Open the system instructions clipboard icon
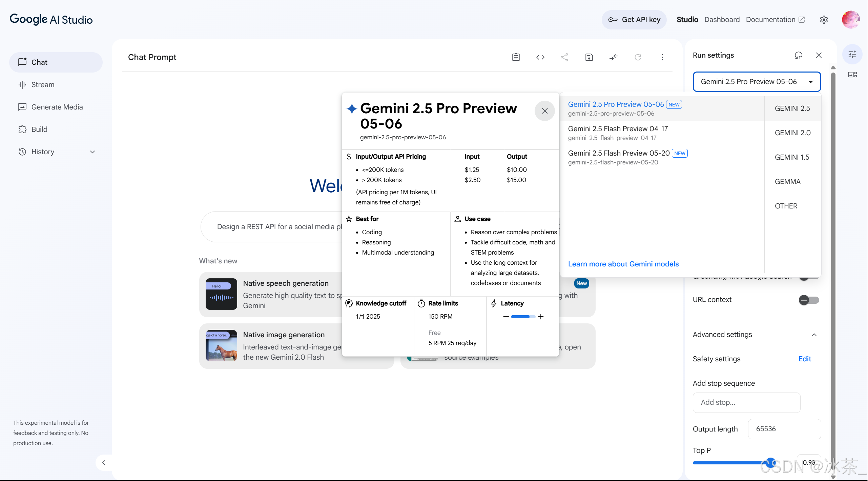Image resolution: width=868 pixels, height=481 pixels. [516, 57]
